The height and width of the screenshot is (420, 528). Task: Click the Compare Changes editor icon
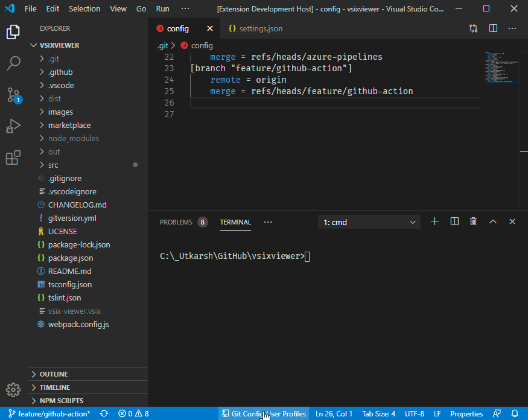pyautogui.click(x=474, y=28)
